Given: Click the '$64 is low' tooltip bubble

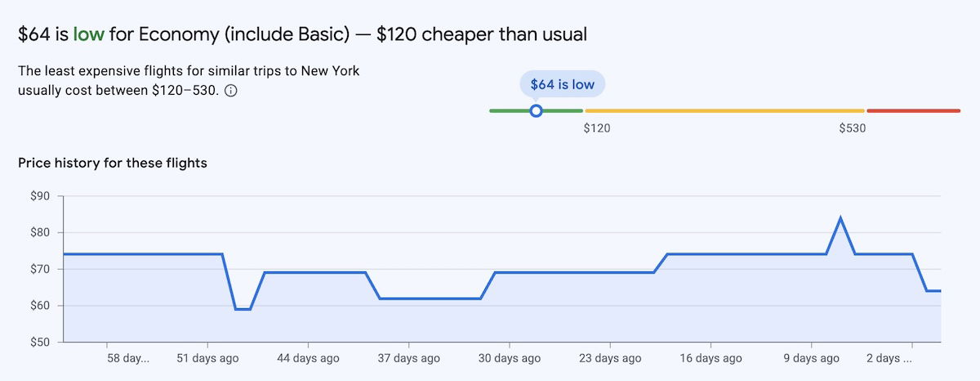Looking at the screenshot, I should click(x=563, y=84).
